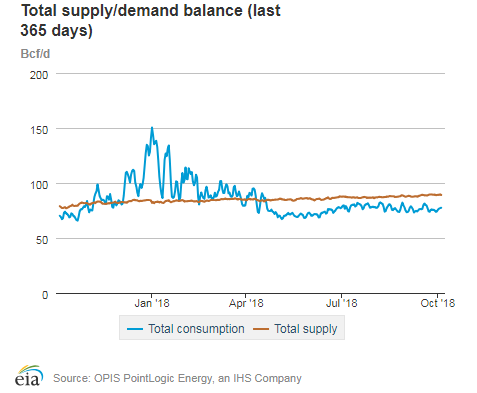Click the January 2018 consumption peak on the chart
The height and width of the screenshot is (393, 477).
click(152, 128)
